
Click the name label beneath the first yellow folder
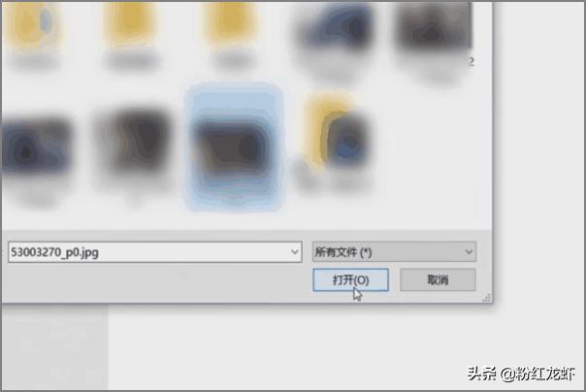(34, 61)
